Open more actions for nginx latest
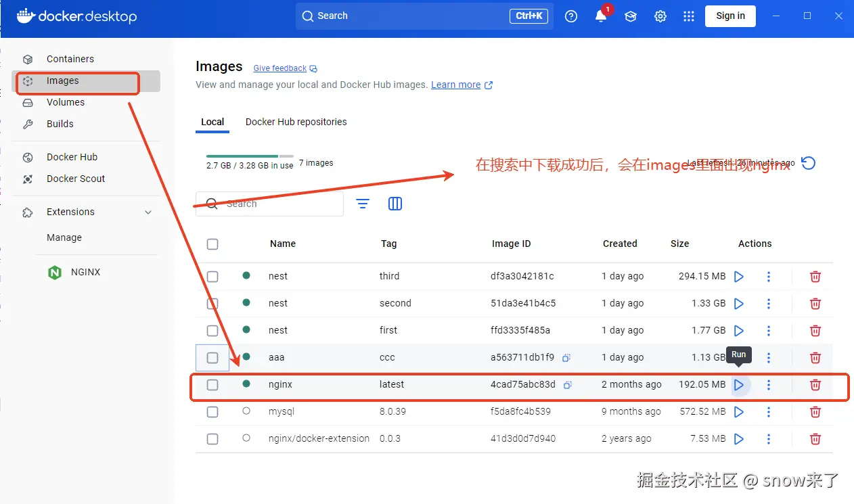854x504 pixels. click(769, 385)
